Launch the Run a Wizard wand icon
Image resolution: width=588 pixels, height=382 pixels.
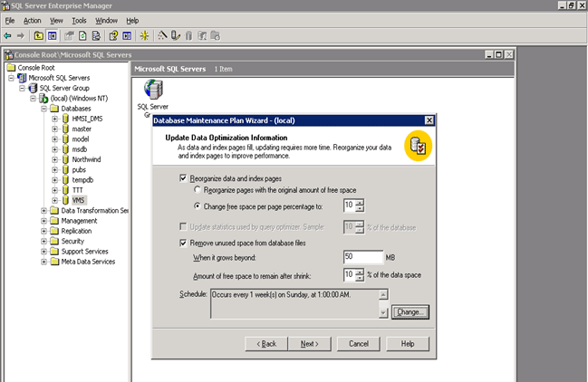point(162,36)
